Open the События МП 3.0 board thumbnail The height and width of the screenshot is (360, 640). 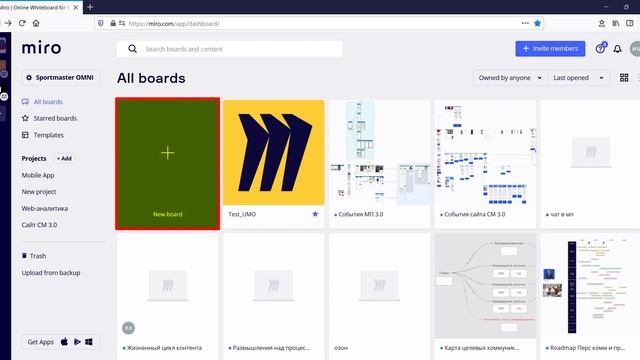click(x=380, y=152)
